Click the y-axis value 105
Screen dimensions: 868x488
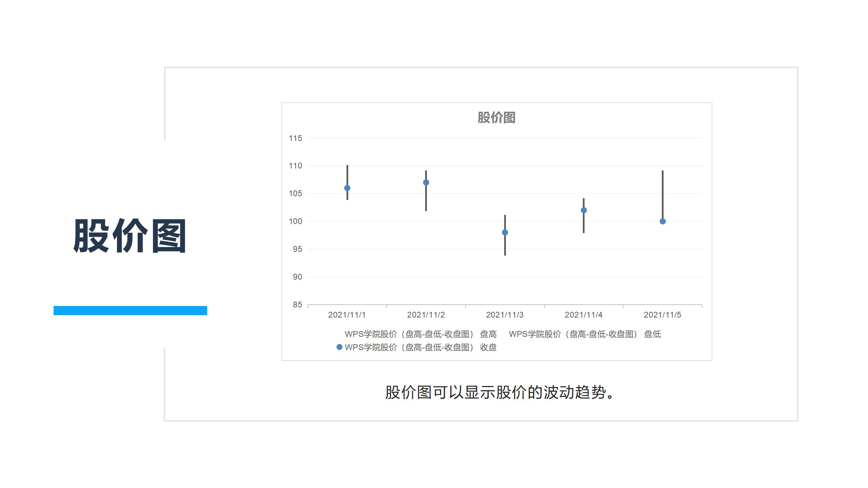295,194
